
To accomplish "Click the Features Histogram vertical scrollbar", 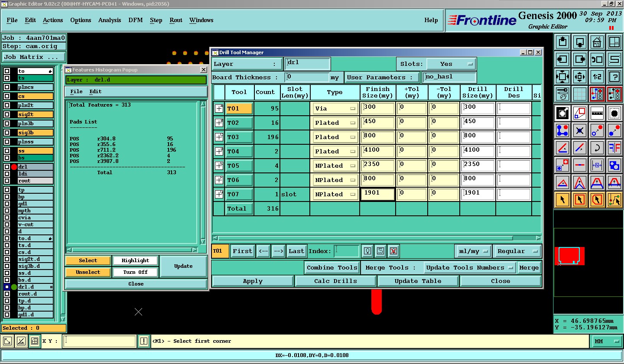I will (x=203, y=173).
